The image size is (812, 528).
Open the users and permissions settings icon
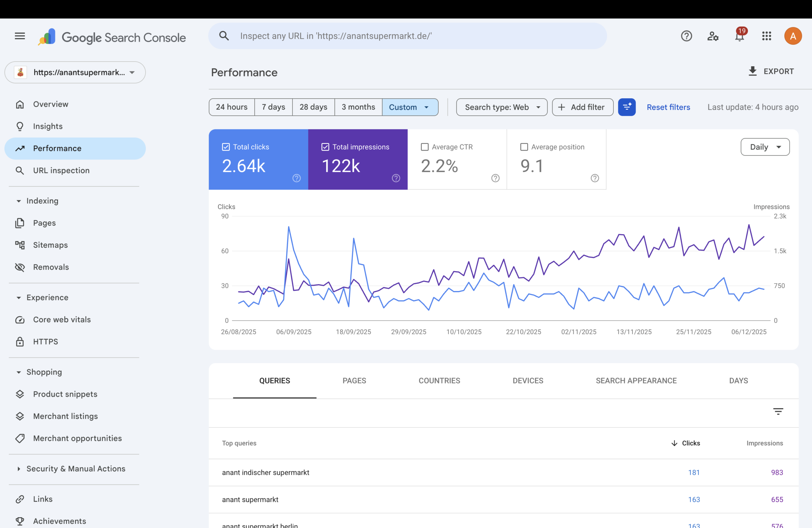click(713, 36)
